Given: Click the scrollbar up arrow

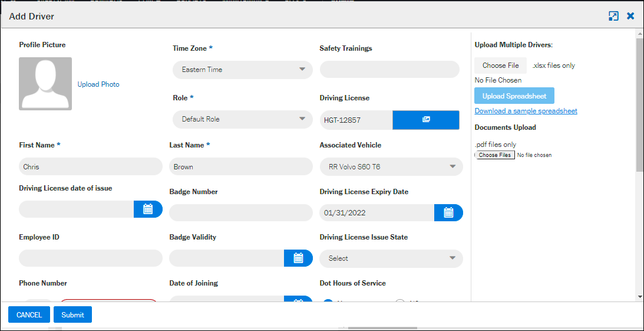Looking at the screenshot, I should [639, 33].
